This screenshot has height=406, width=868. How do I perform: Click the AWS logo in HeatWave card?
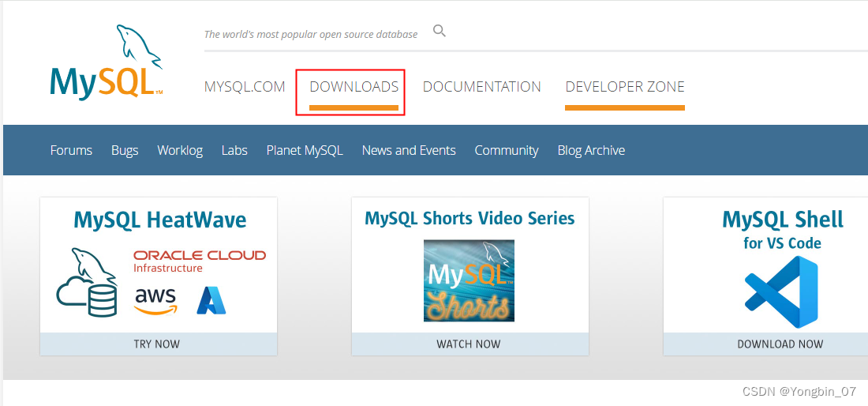coord(155,301)
